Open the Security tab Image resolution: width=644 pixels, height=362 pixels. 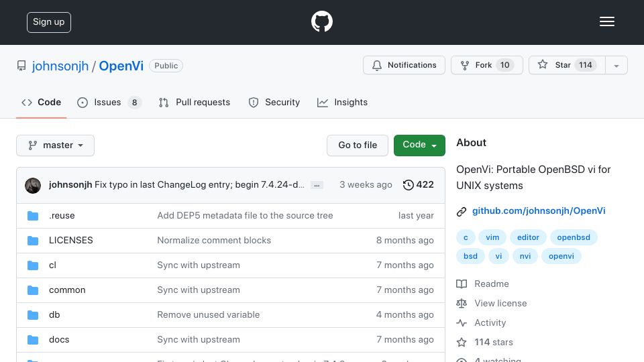point(274,102)
